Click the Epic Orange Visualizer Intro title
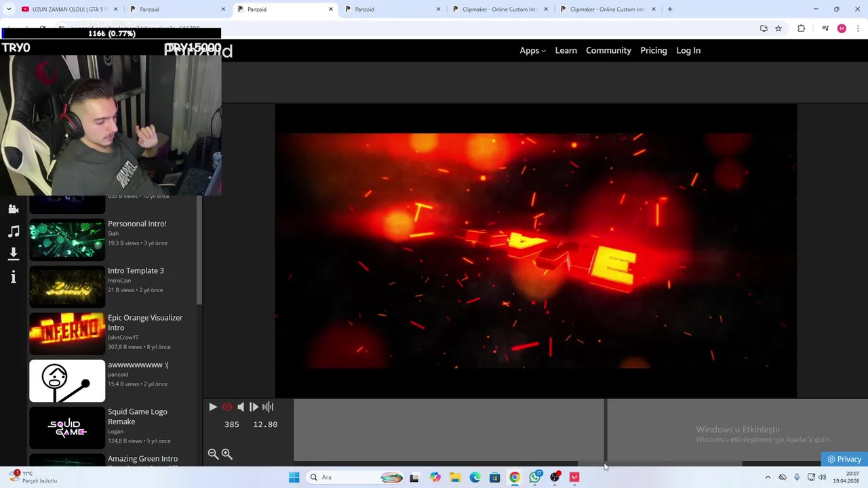 (x=145, y=323)
